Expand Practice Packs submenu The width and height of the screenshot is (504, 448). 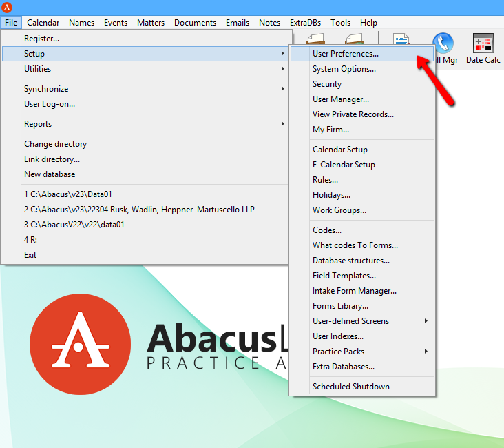tap(362, 351)
